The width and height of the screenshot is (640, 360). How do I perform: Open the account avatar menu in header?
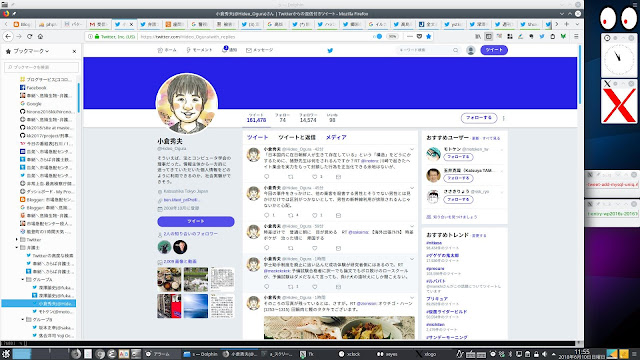pos(471,50)
